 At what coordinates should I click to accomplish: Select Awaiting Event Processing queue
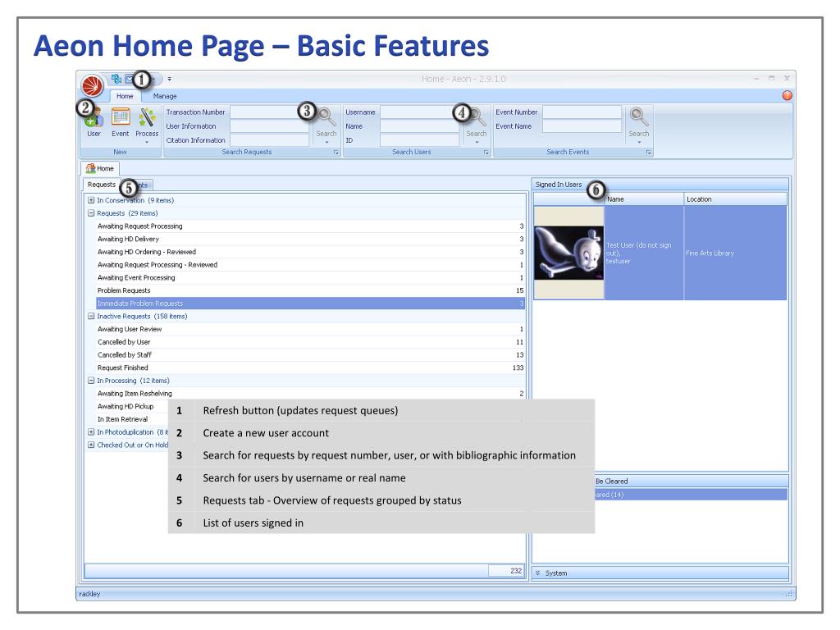[x=310, y=277]
